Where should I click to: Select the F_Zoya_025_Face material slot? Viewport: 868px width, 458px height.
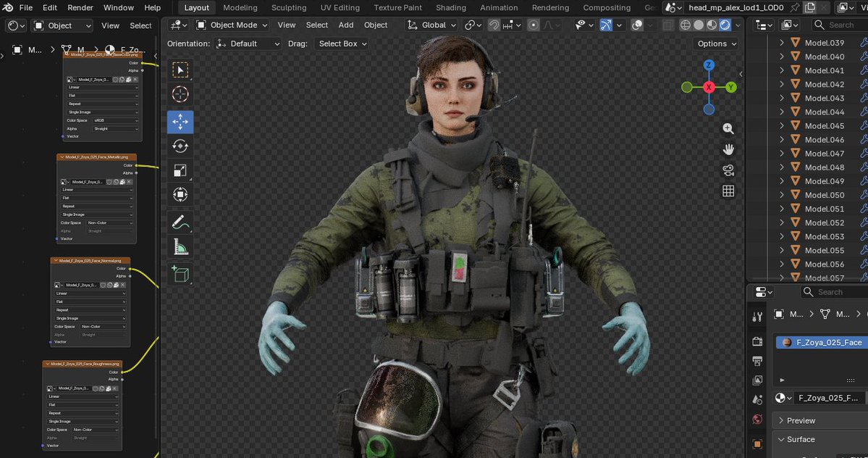(x=822, y=342)
